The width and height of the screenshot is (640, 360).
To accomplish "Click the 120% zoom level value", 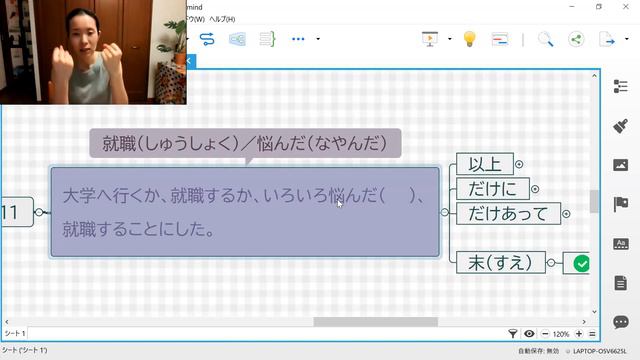I will coord(561,334).
